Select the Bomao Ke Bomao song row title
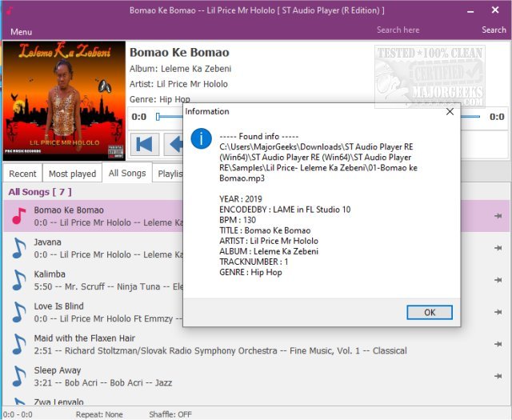This screenshot has height=420, width=512. coord(69,210)
